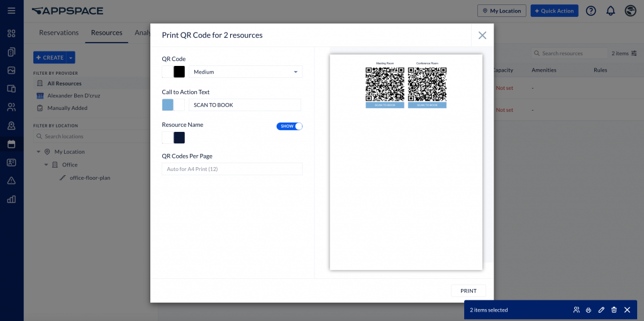Open the users icon in sidebar
The height and width of the screenshot is (321, 644).
point(11,107)
